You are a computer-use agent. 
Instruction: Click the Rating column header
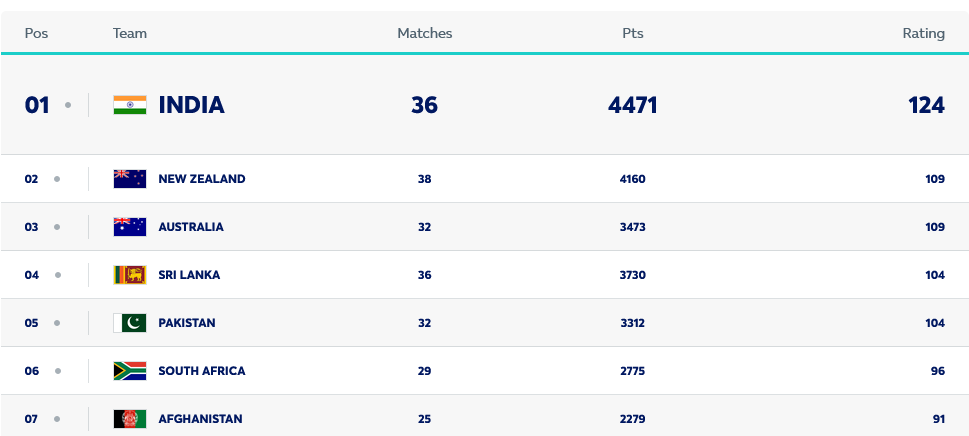pos(923,33)
